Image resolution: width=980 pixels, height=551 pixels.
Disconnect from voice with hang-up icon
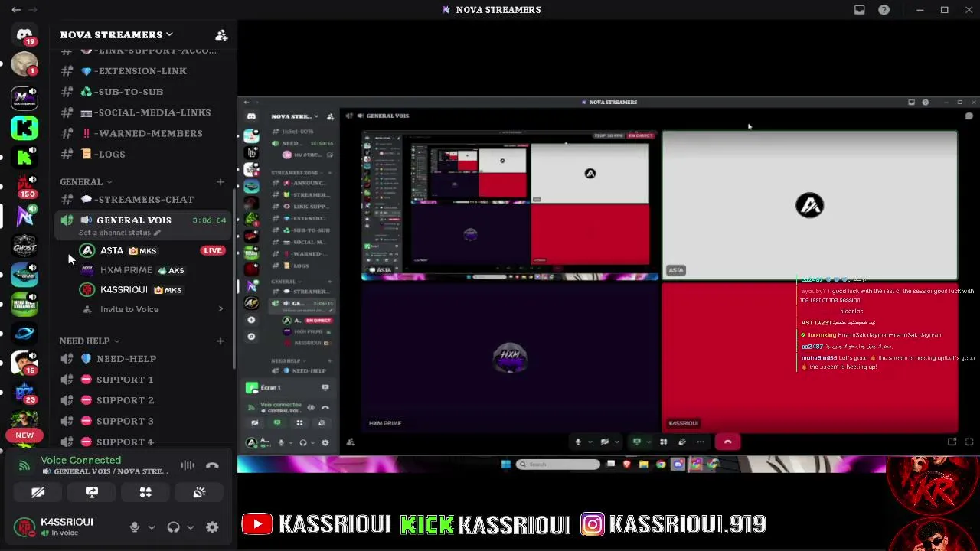click(212, 465)
